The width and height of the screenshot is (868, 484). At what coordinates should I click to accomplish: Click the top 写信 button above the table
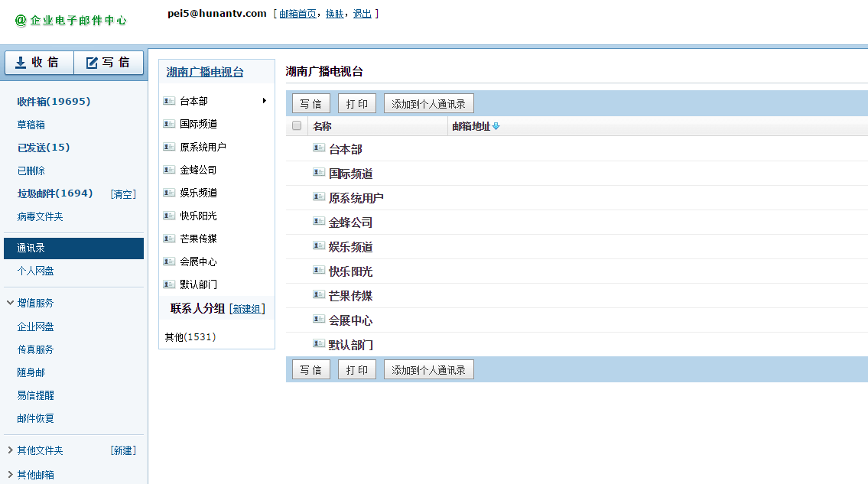tap(311, 103)
